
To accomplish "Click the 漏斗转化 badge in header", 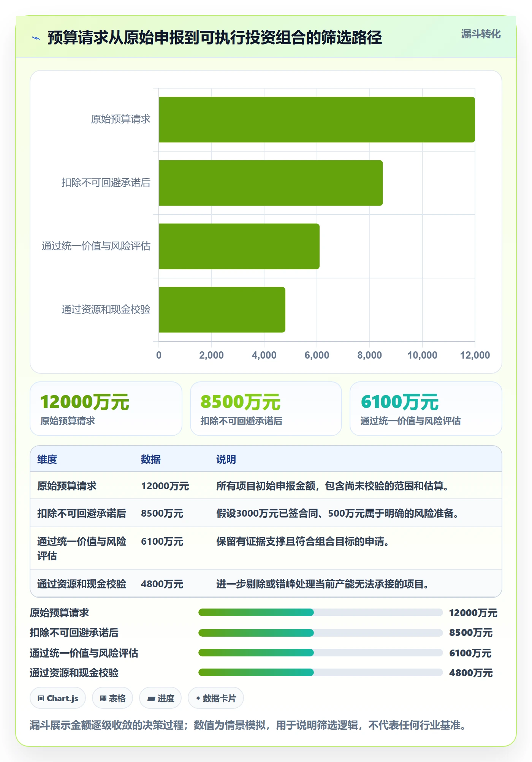I will point(481,34).
